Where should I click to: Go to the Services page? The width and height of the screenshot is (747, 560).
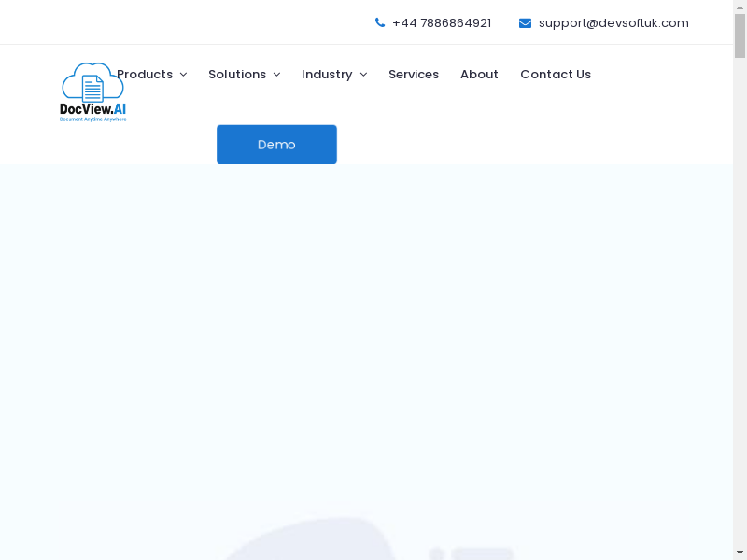pyautogui.click(x=414, y=75)
